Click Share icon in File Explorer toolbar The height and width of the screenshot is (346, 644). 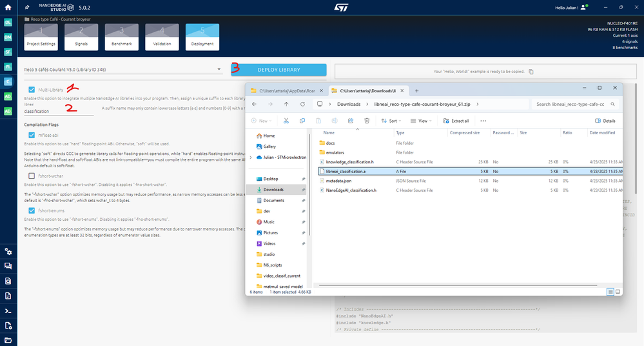pos(350,121)
